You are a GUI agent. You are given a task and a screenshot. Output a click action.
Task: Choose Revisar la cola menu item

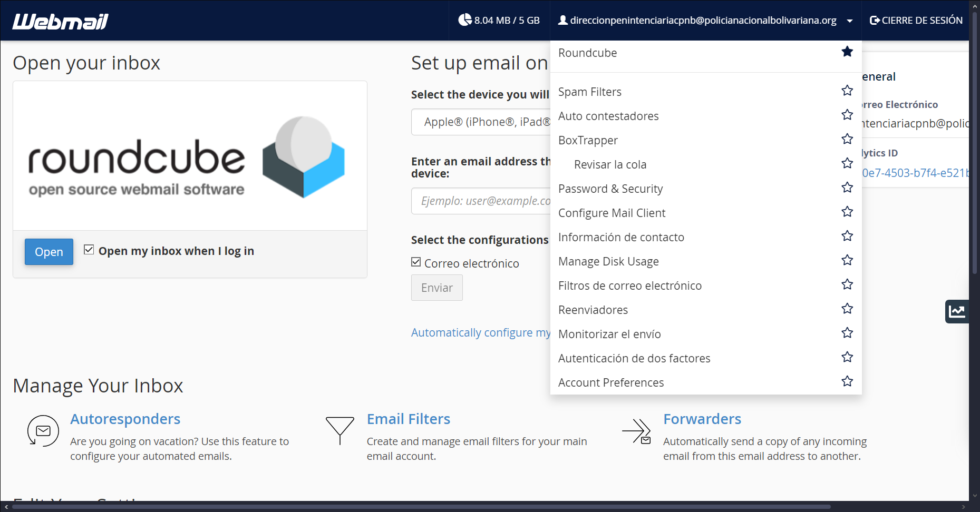[x=610, y=165]
